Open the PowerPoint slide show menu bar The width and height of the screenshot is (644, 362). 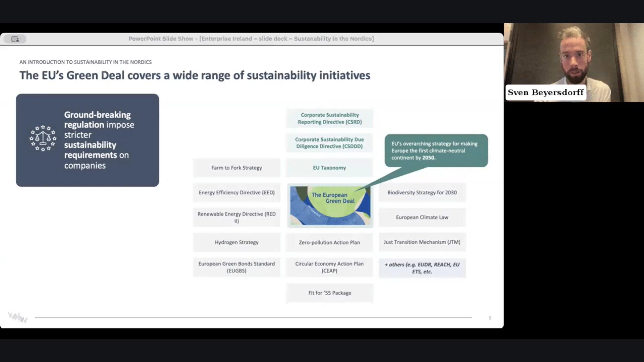[x=15, y=39]
